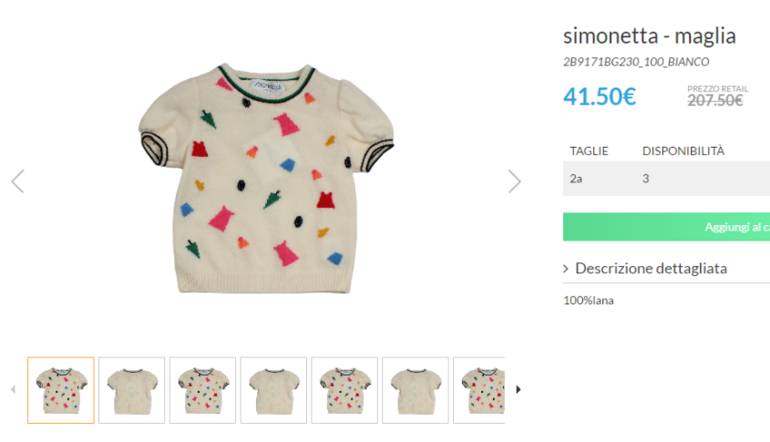770x442 pixels.
Task: Select size 2a row
Action: [666, 178]
